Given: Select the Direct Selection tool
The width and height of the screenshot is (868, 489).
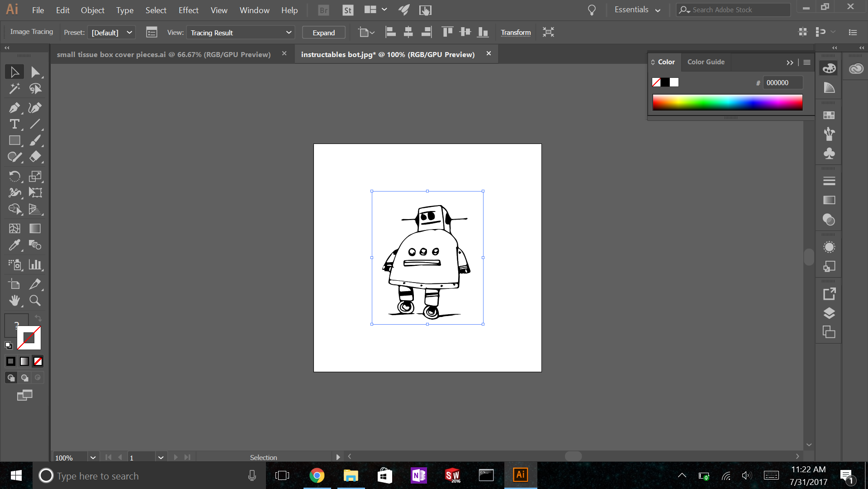Looking at the screenshot, I should pyautogui.click(x=35, y=72).
